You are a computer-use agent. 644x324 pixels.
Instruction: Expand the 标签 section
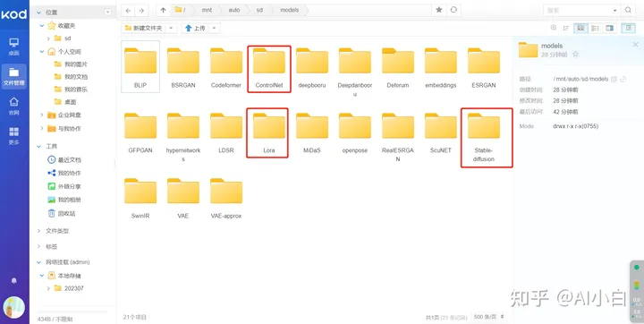coord(39,247)
